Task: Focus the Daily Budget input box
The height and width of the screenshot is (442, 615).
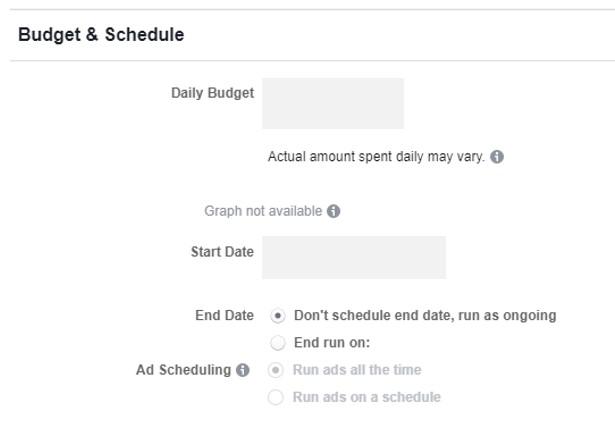Action: (x=333, y=104)
